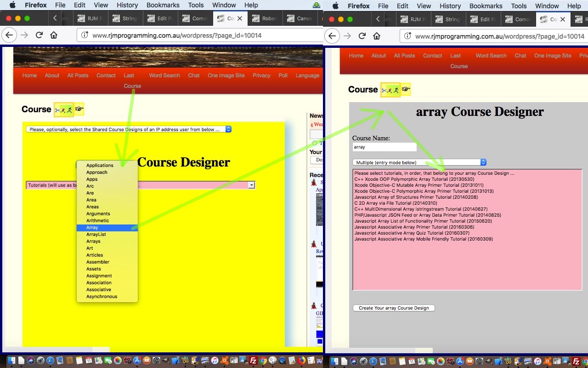Click the pointing hand Course icon in right window

pos(406,90)
